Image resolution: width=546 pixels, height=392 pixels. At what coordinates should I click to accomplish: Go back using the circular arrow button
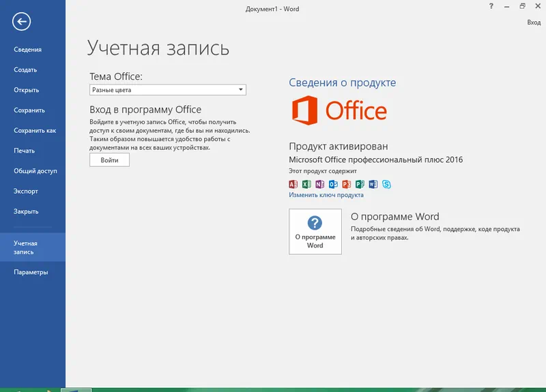tap(22, 22)
